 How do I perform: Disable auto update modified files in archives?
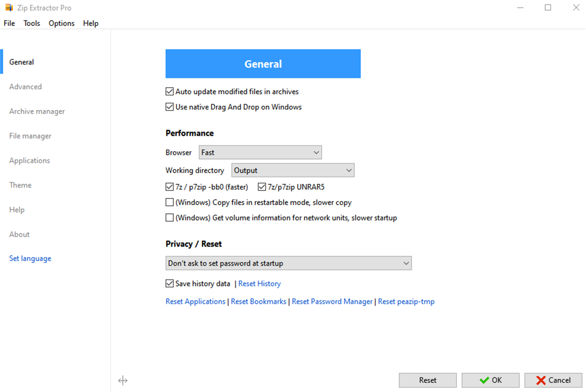(x=169, y=91)
